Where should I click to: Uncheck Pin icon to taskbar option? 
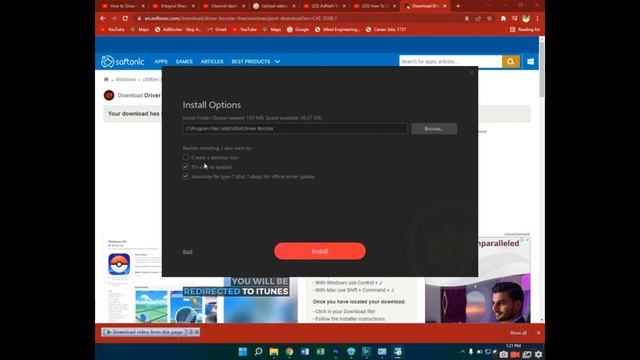pyautogui.click(x=186, y=167)
